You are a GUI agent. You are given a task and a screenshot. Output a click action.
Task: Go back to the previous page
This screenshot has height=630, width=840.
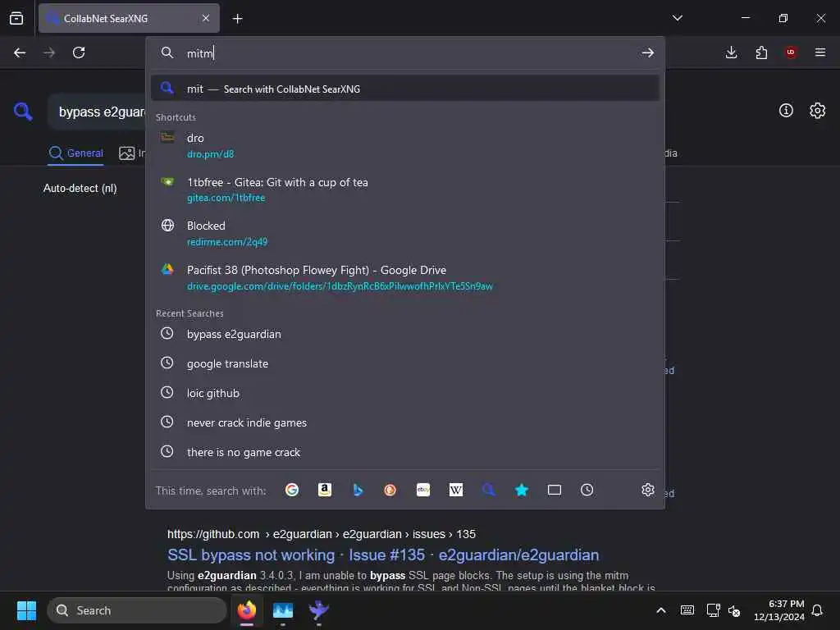point(20,52)
